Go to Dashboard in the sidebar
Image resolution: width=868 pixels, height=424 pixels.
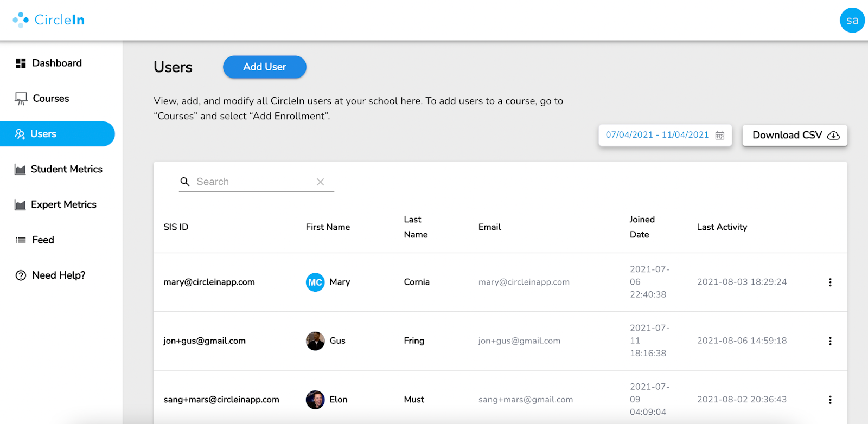57,63
